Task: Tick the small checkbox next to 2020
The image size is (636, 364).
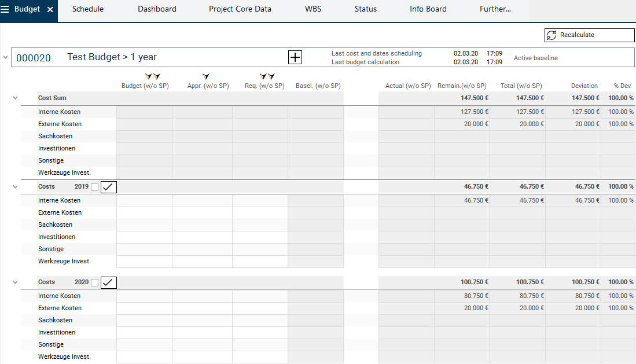Action: (95, 282)
